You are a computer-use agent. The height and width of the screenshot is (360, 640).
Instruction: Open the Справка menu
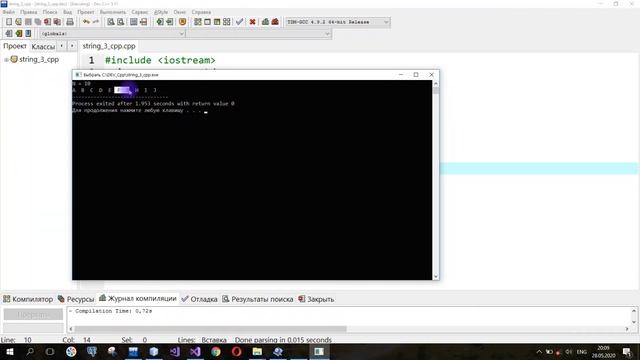[x=201, y=12]
